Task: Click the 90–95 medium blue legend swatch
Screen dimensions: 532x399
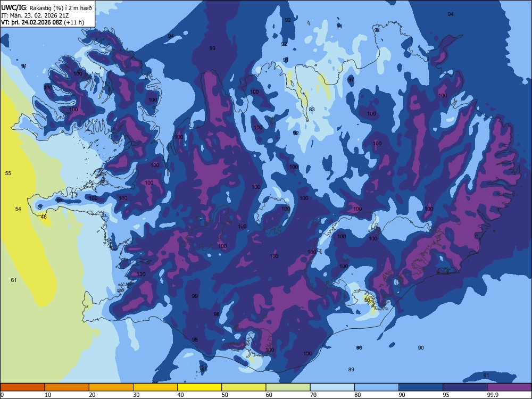Action: tap(421, 387)
